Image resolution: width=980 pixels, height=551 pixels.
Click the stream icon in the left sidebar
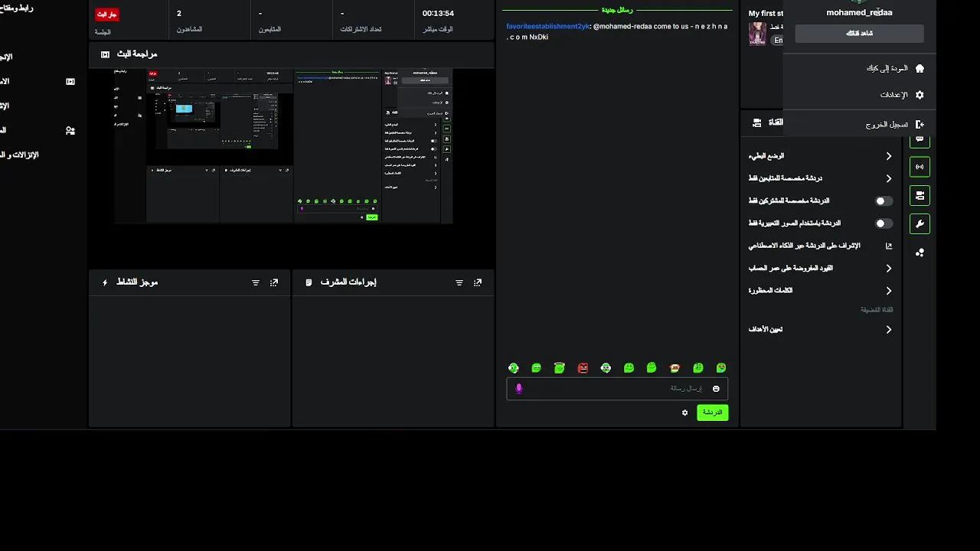(70, 81)
